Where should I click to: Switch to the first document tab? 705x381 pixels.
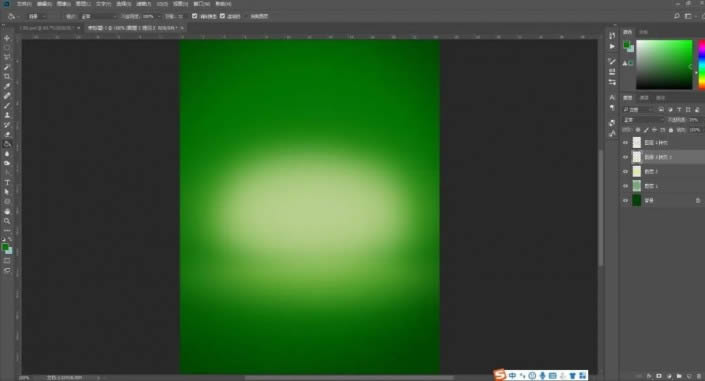tap(47, 28)
